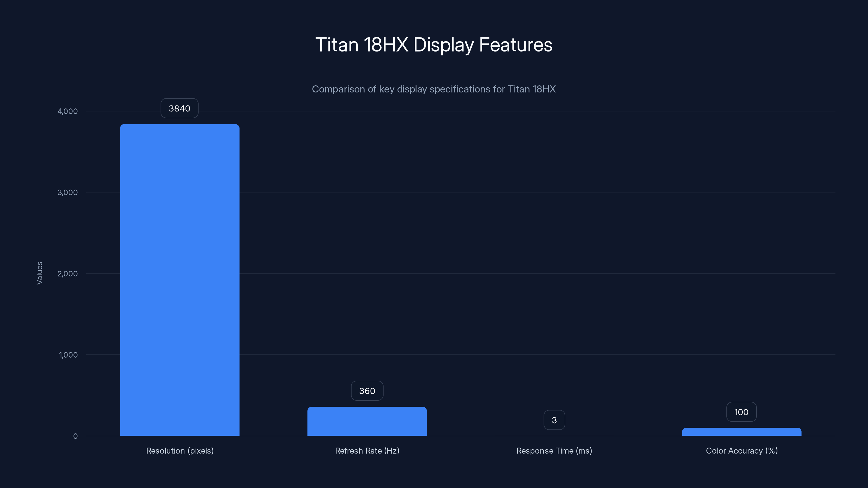Click the Values y-axis title
This screenshot has height=488, width=868.
[39, 273]
